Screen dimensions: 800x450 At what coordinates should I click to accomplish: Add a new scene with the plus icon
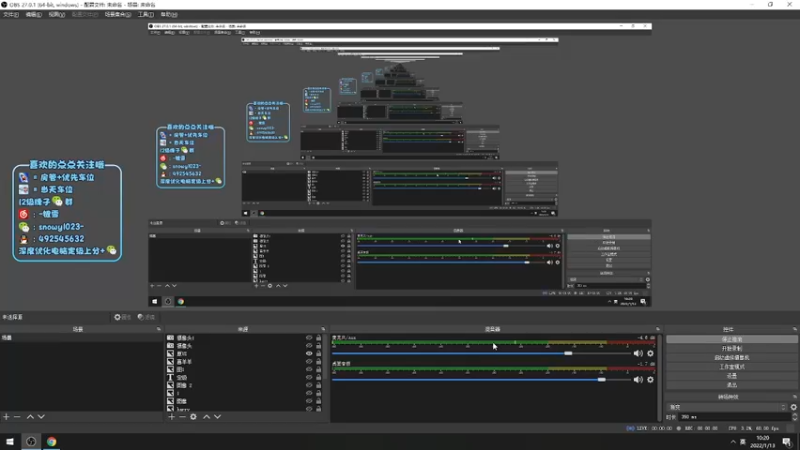point(6,417)
